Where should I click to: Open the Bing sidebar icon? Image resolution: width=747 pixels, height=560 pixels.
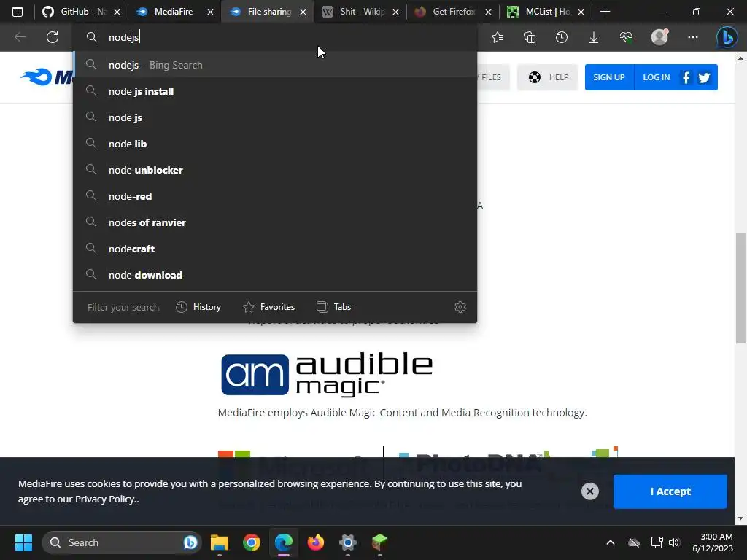pyautogui.click(x=727, y=37)
